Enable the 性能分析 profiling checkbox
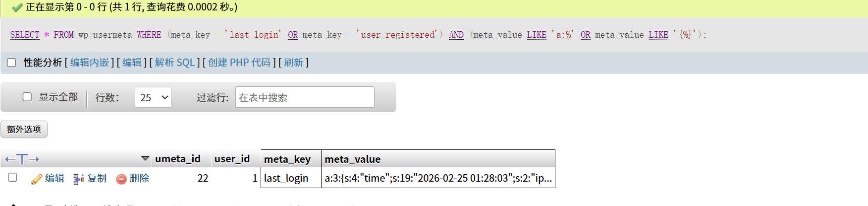868x206 pixels. tap(11, 63)
